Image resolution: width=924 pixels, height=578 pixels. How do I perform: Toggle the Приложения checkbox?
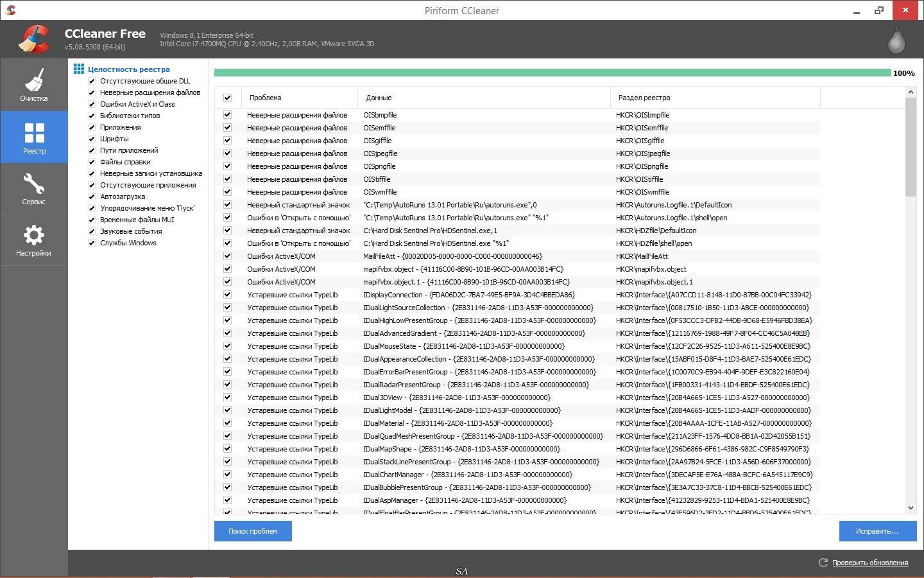point(92,127)
